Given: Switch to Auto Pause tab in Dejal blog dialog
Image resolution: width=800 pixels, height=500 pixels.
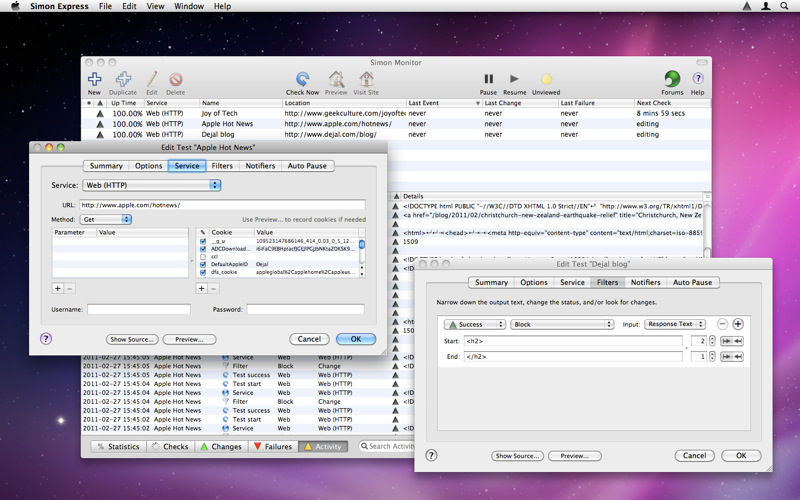Looking at the screenshot, I should (692, 282).
